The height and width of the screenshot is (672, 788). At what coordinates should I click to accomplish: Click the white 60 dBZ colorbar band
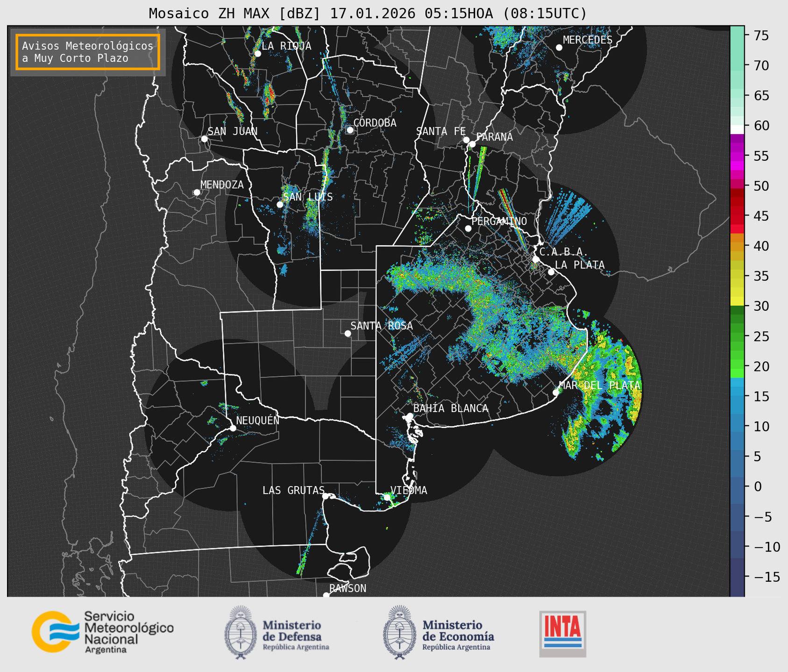point(737,129)
